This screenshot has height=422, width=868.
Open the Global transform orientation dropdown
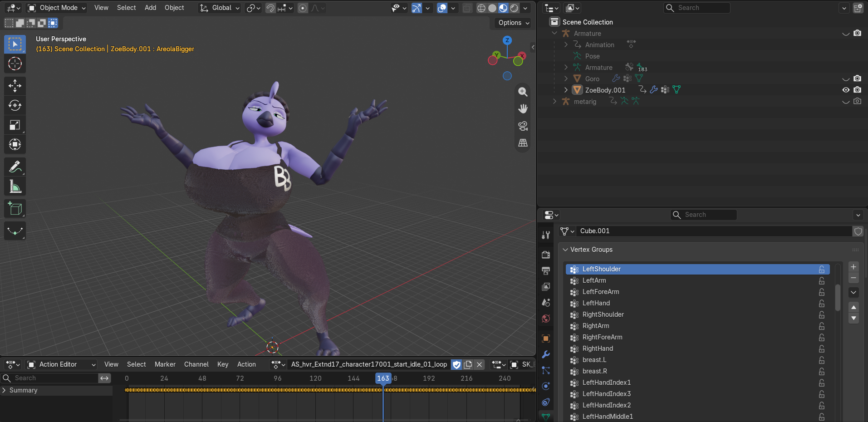(x=220, y=8)
